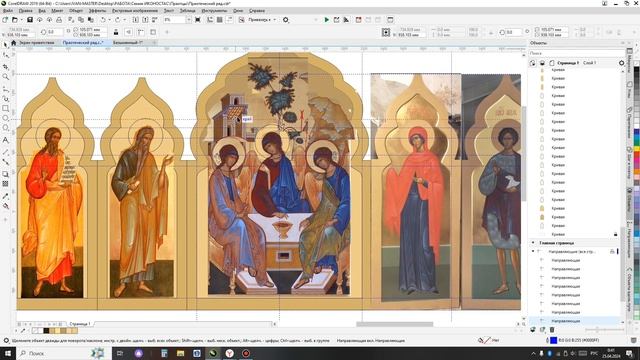
Task: Toggle the lock on the last Кривая row
Action: click(616, 234)
